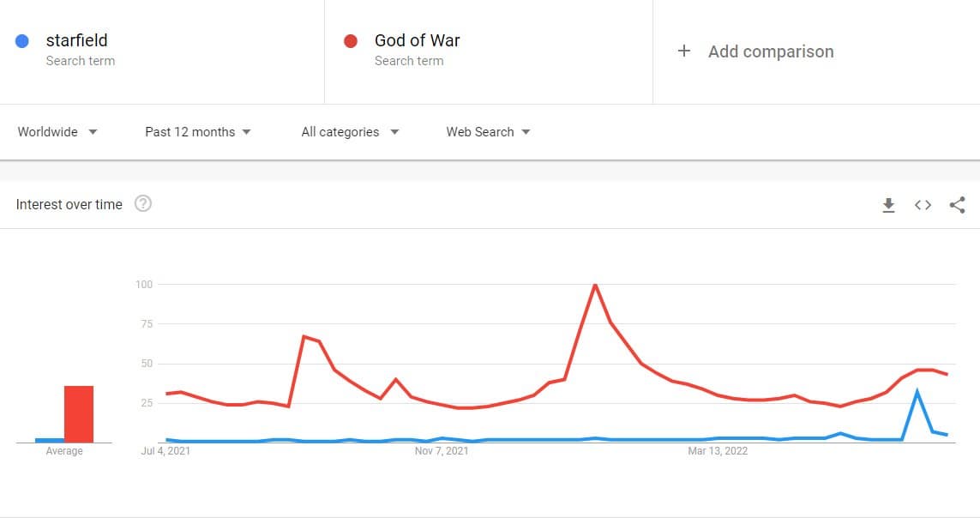Viewport: 980px width, 518px height.
Task: Expand the Web Search type dropdown
Action: 488,132
